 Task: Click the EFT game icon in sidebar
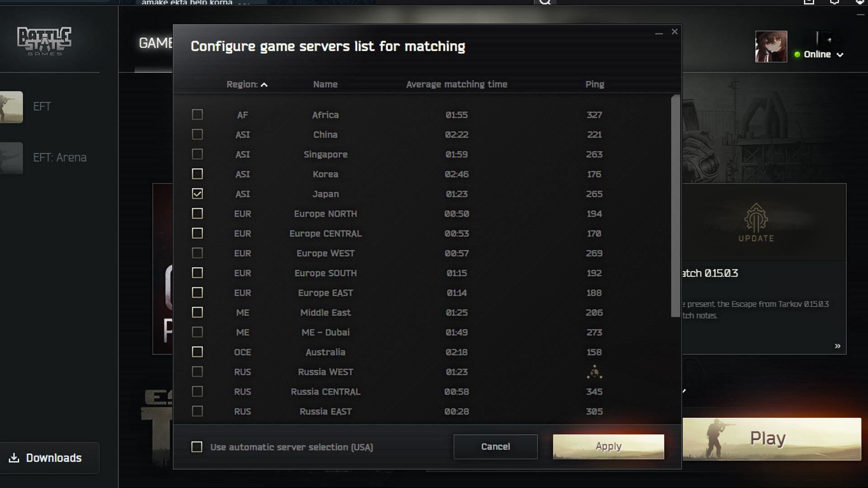click(x=11, y=107)
